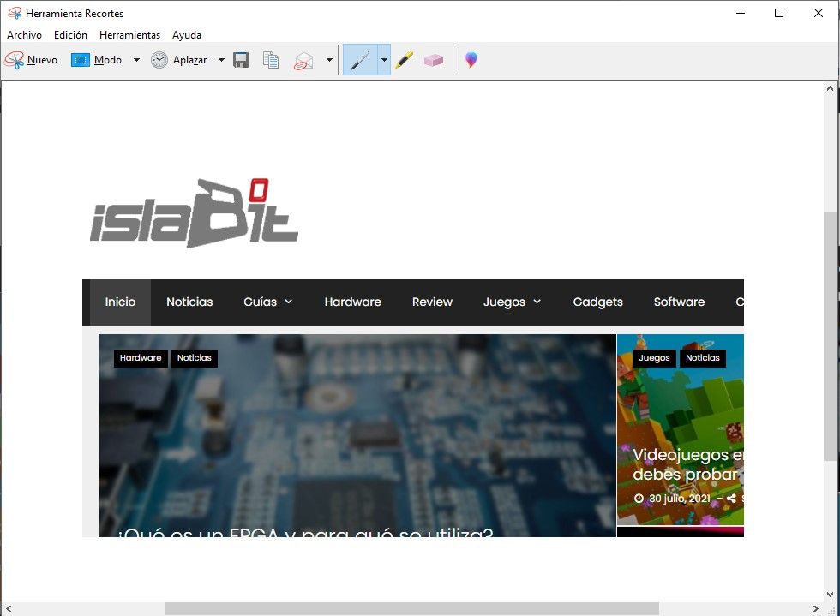840x616 pixels.
Task: Click the Modo rectangle icon
Action: 81,60
